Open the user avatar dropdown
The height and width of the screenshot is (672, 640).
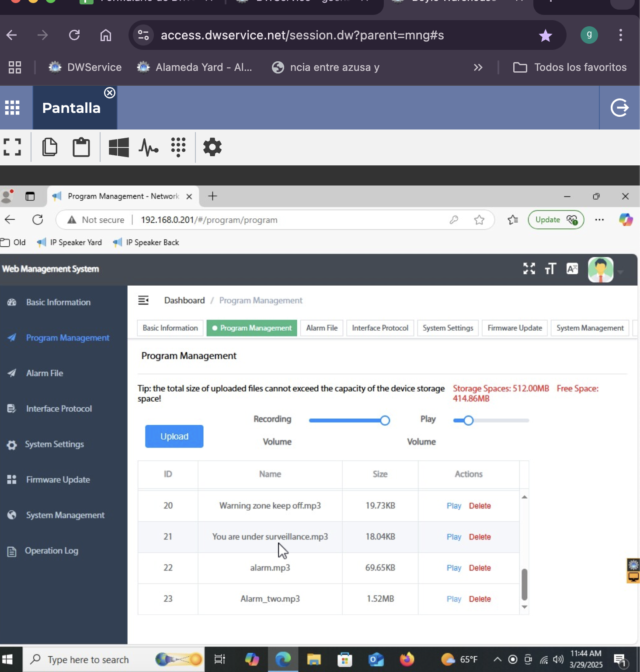pos(605,270)
